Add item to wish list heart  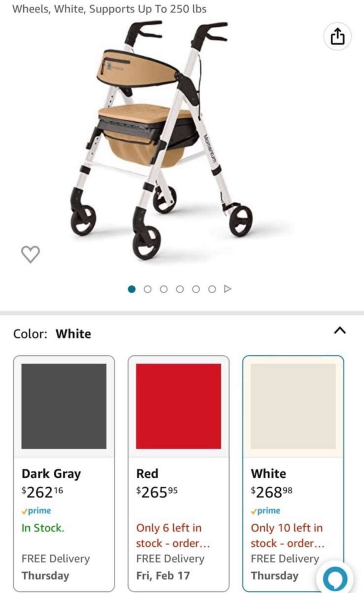tap(30, 254)
